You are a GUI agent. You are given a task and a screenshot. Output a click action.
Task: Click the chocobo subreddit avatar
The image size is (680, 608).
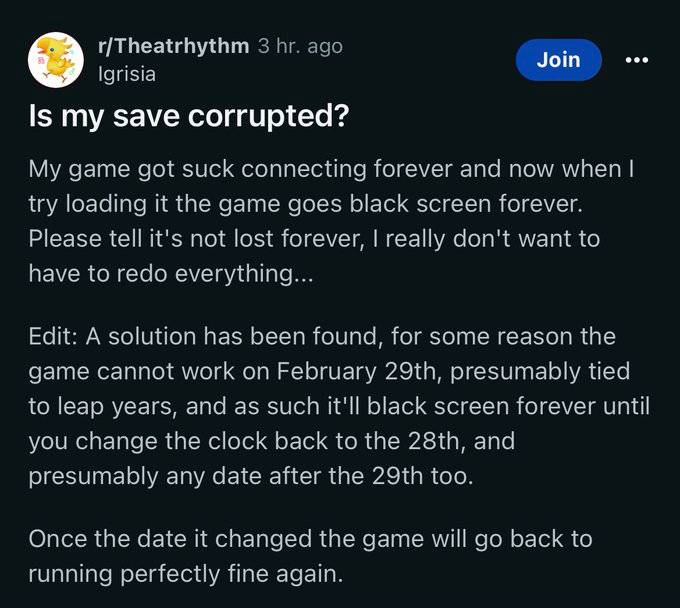(56, 60)
